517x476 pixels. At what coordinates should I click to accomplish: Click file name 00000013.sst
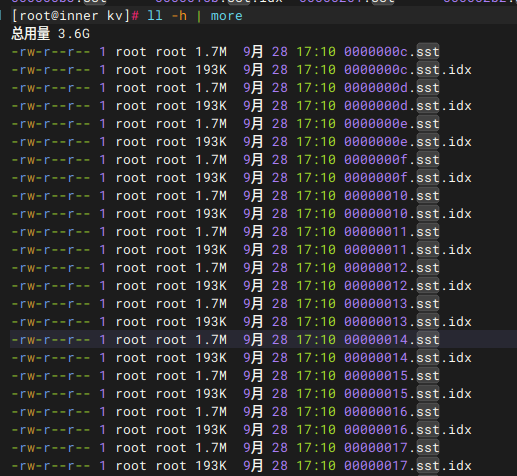coord(392,304)
